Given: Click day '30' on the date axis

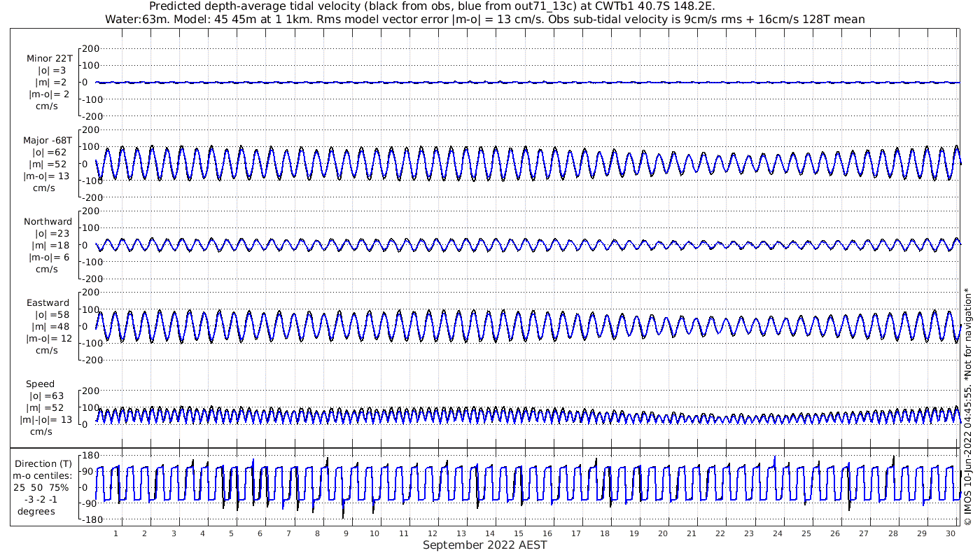Looking at the screenshot, I should click(950, 533).
